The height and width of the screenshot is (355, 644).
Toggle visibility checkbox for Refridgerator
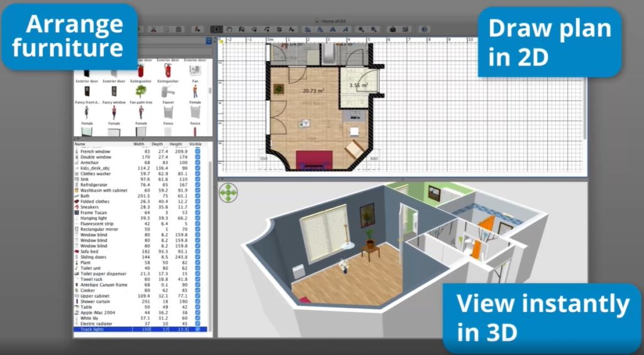(x=197, y=185)
